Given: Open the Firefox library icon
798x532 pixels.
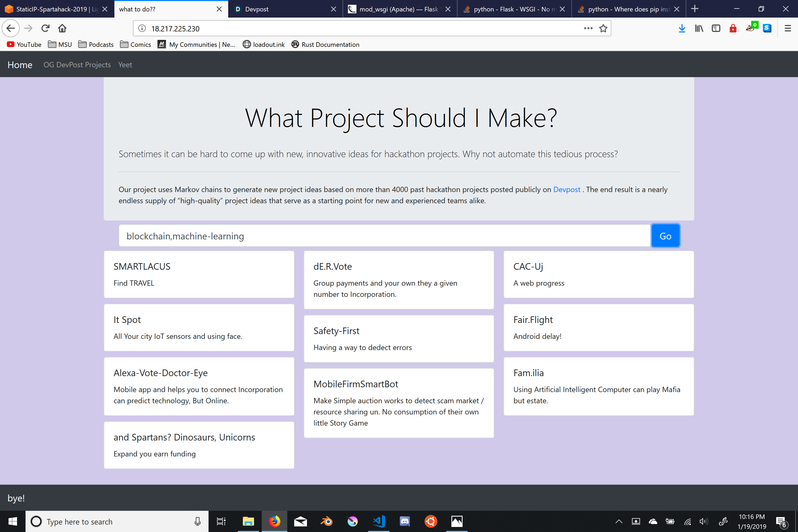Looking at the screenshot, I should [x=699, y=28].
